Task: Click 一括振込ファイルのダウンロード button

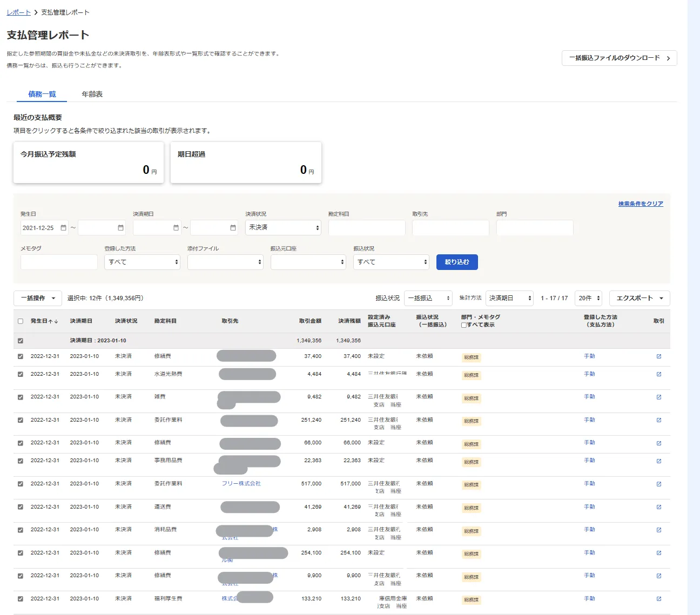Action: [x=619, y=58]
